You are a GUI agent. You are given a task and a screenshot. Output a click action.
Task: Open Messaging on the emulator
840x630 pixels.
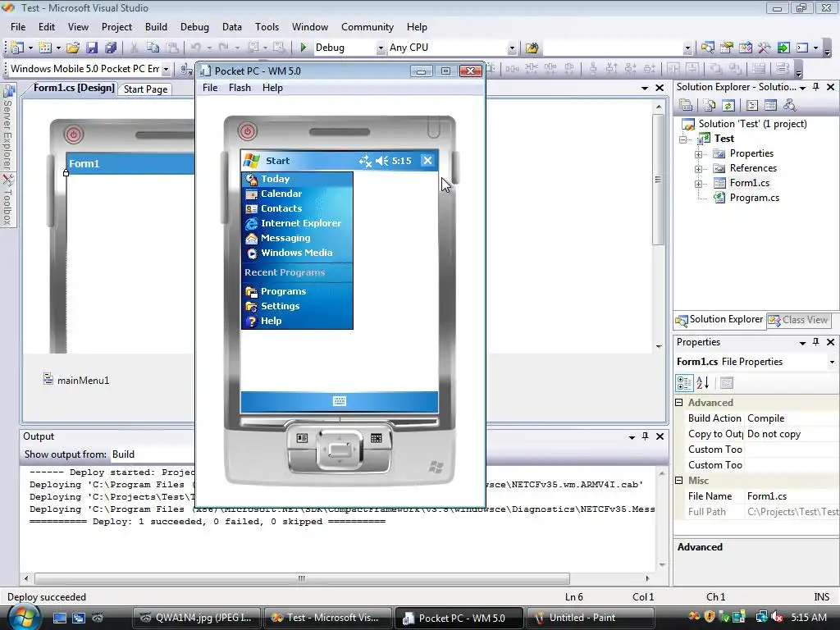tap(297, 238)
